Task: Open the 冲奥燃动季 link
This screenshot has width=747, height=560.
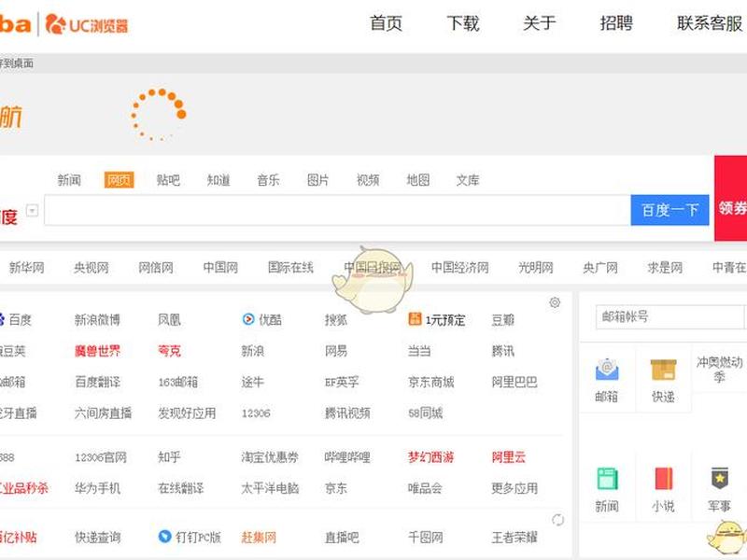Action: [x=719, y=369]
